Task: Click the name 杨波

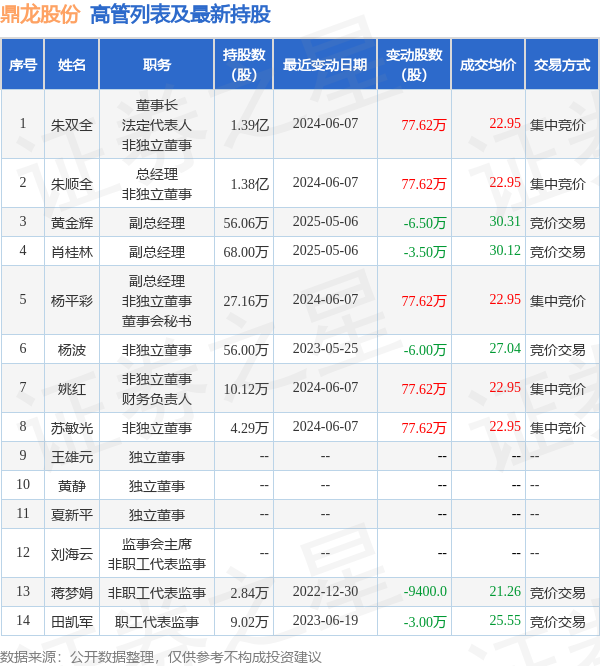Action: pos(72,350)
